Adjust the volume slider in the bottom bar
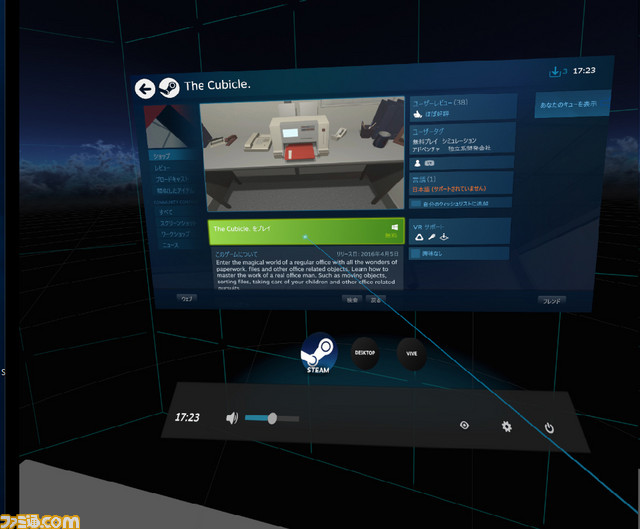Image resolution: width=640 pixels, height=529 pixels. (x=272, y=418)
